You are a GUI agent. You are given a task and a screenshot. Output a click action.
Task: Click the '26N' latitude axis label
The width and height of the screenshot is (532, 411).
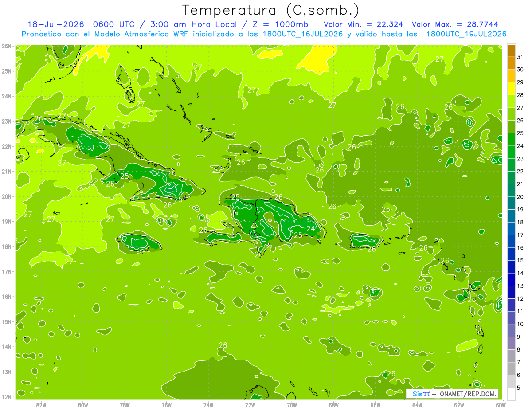[x=7, y=46]
